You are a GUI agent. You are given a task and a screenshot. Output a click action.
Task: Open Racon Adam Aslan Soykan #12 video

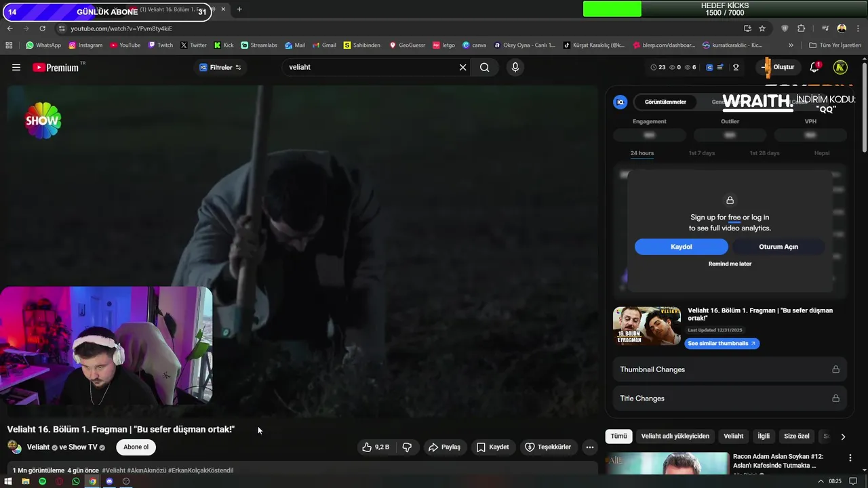(x=778, y=461)
